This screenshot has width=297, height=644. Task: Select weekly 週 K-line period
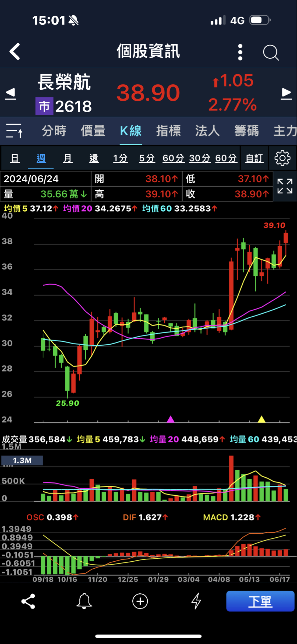(x=41, y=158)
